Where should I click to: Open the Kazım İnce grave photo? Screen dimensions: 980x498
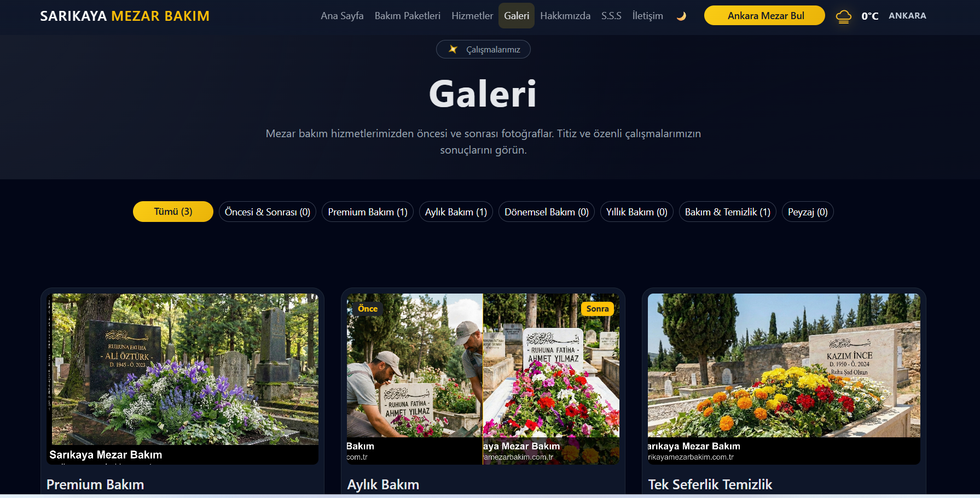coord(784,365)
